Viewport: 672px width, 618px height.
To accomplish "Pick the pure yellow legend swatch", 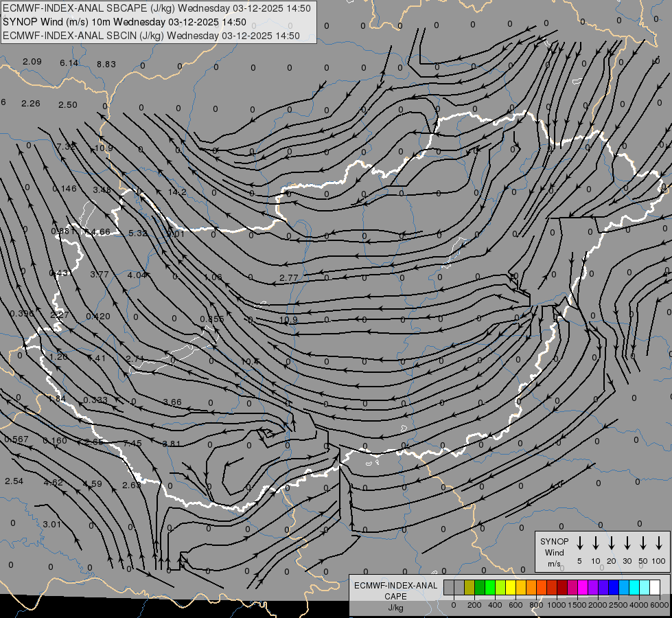I will [511, 588].
